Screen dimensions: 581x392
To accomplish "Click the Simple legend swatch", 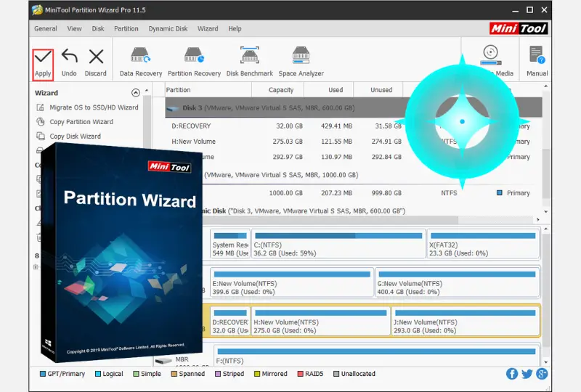I will point(136,374).
